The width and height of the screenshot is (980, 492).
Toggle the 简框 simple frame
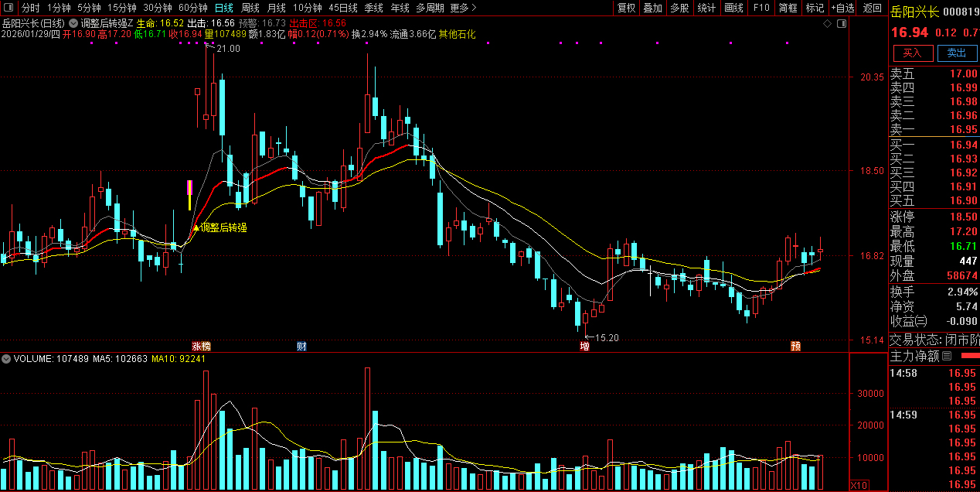tap(788, 8)
